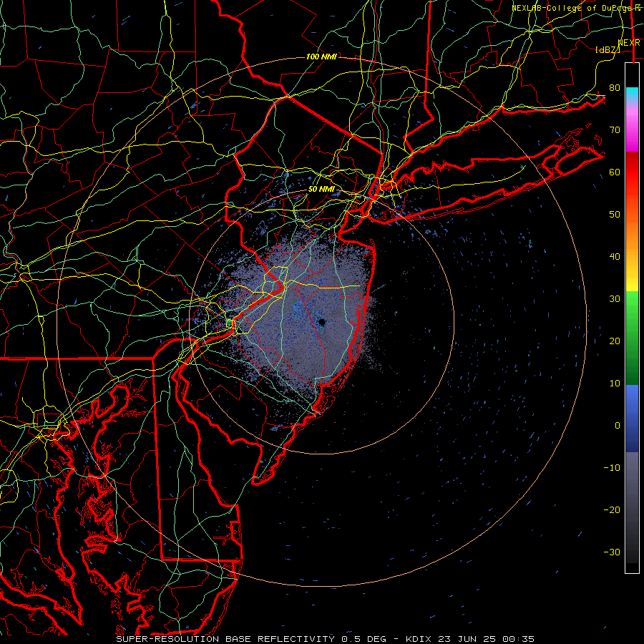Image resolution: width=644 pixels, height=644 pixels.
Task: Click the 0 dBZ scale label
Action: [x=618, y=426]
